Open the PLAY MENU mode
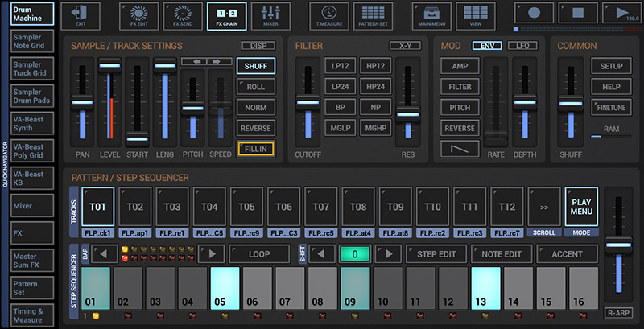 581,208
